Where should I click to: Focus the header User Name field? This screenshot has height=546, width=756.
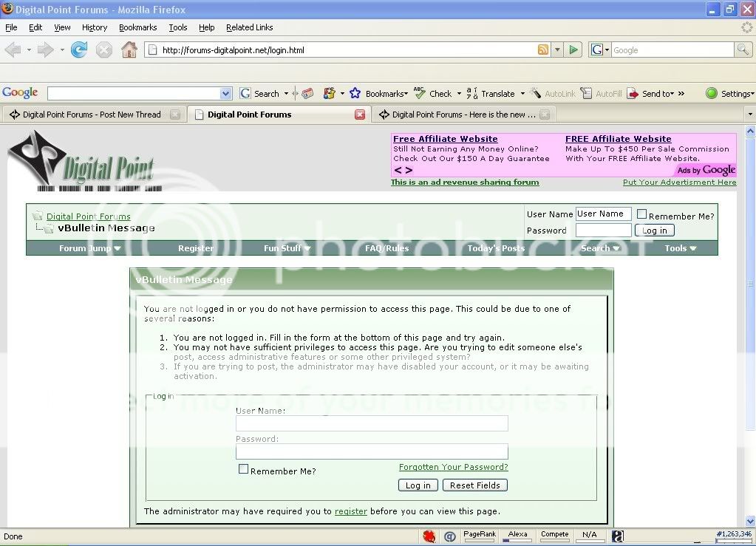[603, 214]
